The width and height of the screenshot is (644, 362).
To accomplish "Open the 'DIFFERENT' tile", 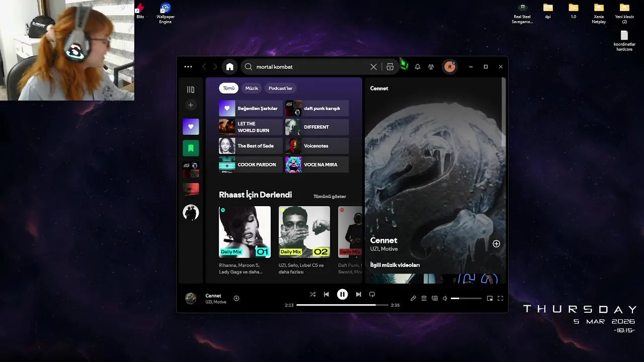I will pos(317,127).
